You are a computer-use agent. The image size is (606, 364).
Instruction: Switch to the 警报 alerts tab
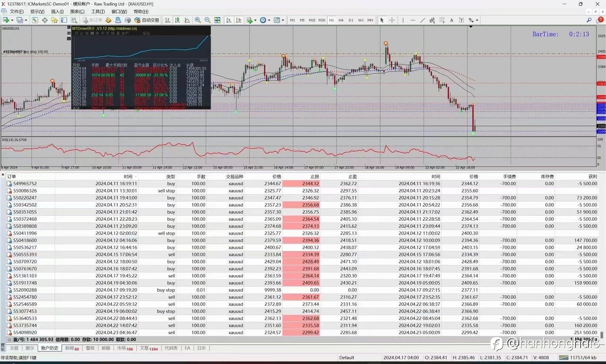[x=90, y=348]
